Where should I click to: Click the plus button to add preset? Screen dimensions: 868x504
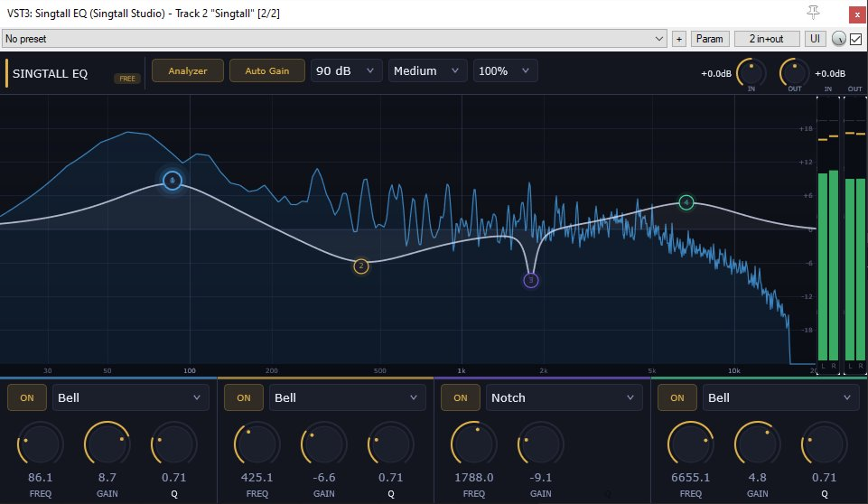click(x=678, y=39)
